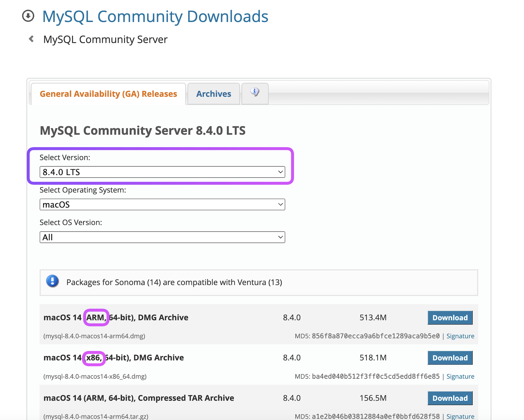
Task: Click file name (mysql-8.4.0-macos14-arm64.dmg)
Action: pyautogui.click(x=94, y=336)
